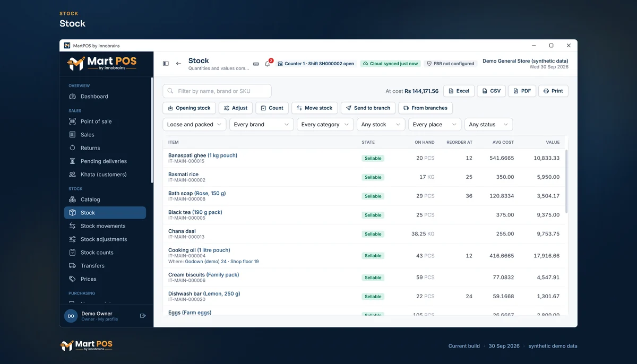Toggle the sidebar panel icon
Image resolution: width=637 pixels, height=364 pixels.
(166, 64)
